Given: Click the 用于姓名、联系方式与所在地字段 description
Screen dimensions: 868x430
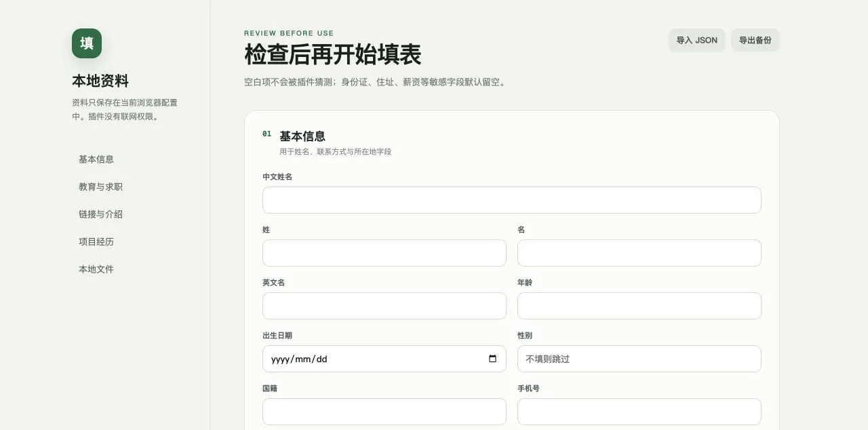Looking at the screenshot, I should pos(336,152).
